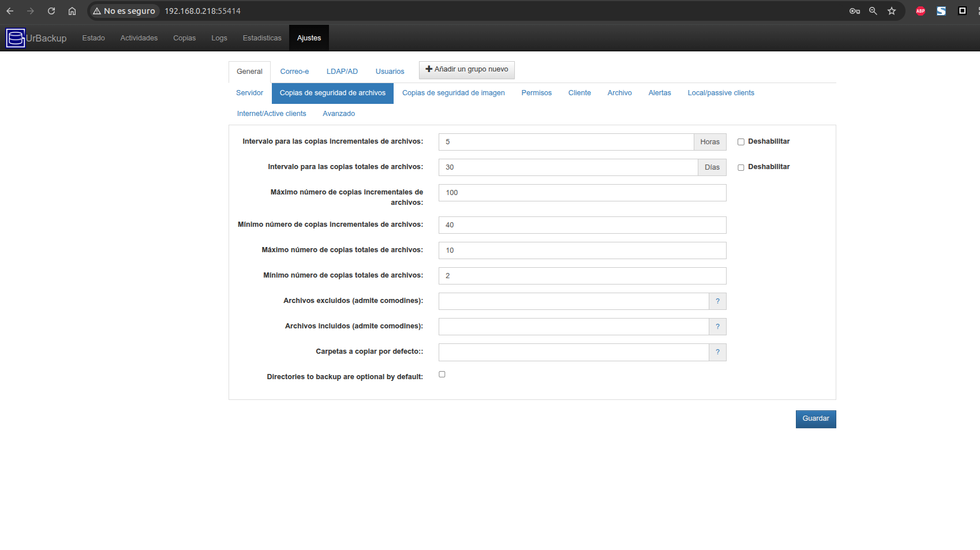This screenshot has height=550, width=980.
Task: Check Directories to backup are optional
Action: click(442, 375)
